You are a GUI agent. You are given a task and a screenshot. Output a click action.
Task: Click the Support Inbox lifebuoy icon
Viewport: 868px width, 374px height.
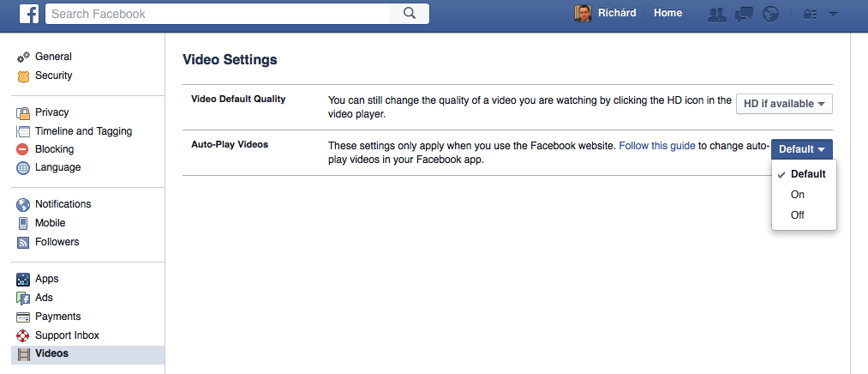[23, 335]
